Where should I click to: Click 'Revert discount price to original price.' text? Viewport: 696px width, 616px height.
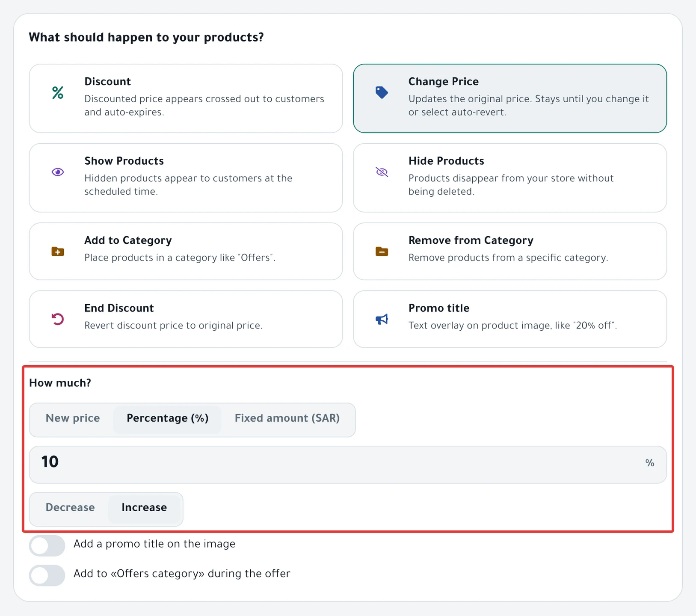[173, 326]
